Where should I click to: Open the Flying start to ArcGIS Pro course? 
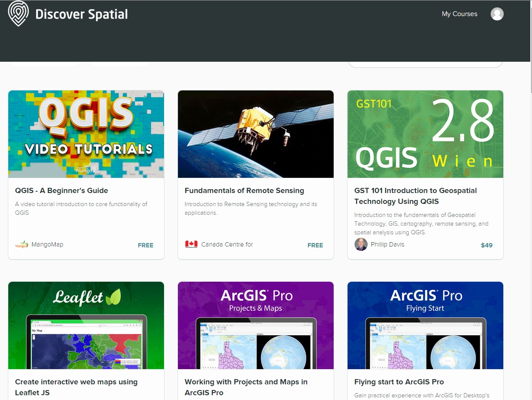[399, 382]
